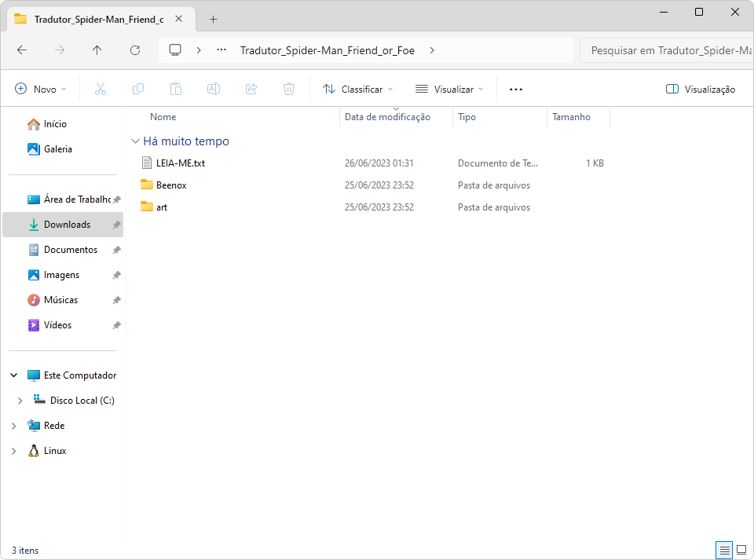Image resolution: width=754 pixels, height=560 pixels.
Task: Select the date 26/06/2023 01:31 cell
Action: tap(379, 163)
